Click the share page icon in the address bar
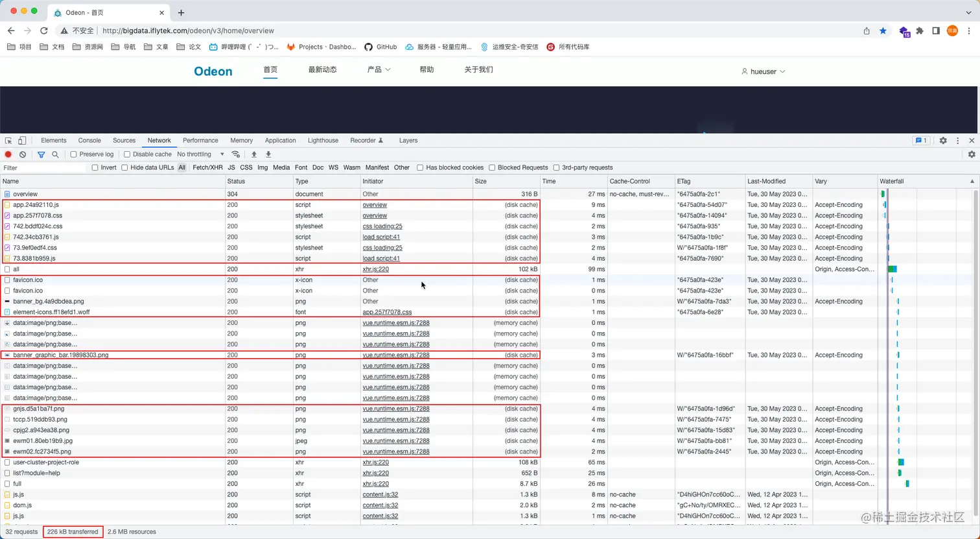 (x=867, y=30)
